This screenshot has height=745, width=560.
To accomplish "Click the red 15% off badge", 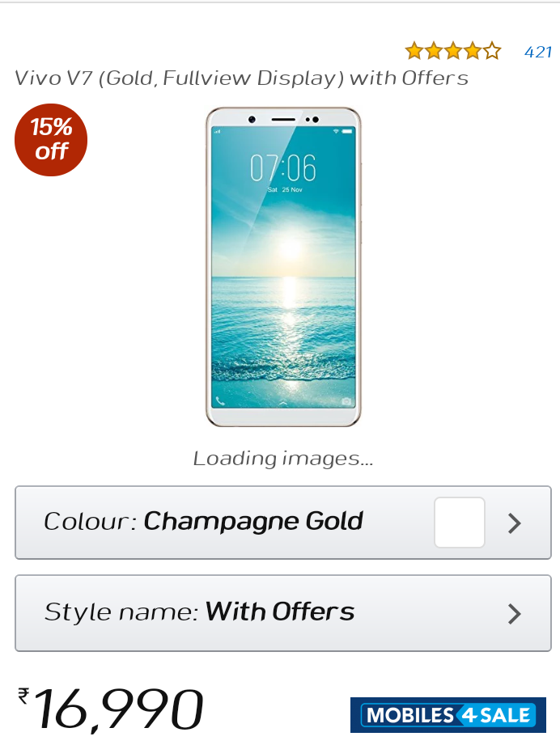I will (51, 140).
